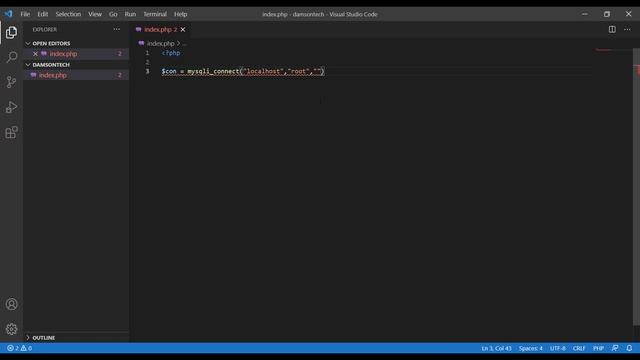Image resolution: width=640 pixels, height=360 pixels.
Task: Open Explorer views and more actions ellipsis
Action: pos(117,29)
